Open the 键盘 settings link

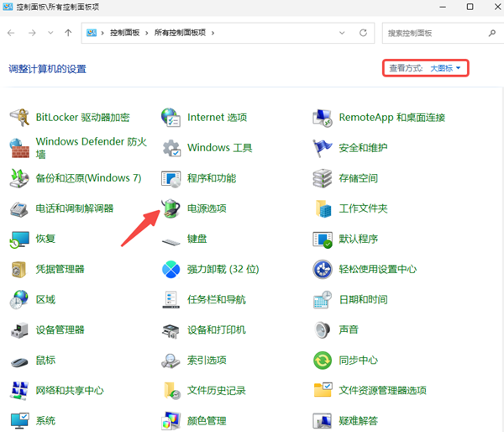coord(197,239)
